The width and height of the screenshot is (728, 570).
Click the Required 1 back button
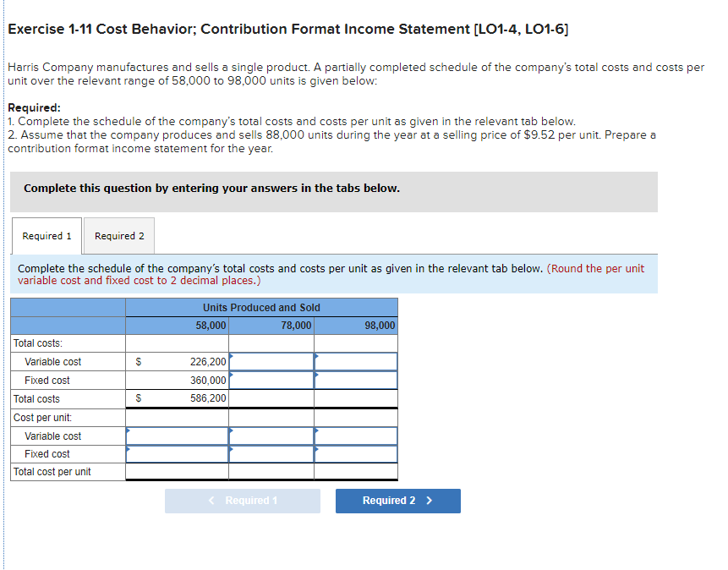[243, 501]
